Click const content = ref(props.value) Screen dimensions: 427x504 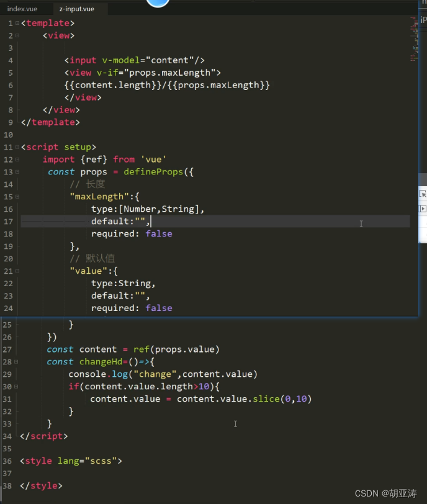click(x=133, y=349)
